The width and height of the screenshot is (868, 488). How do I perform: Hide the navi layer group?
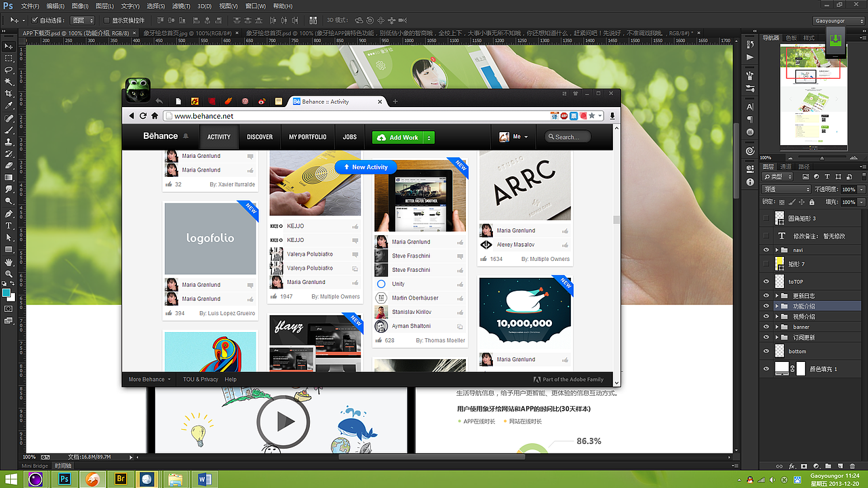766,250
